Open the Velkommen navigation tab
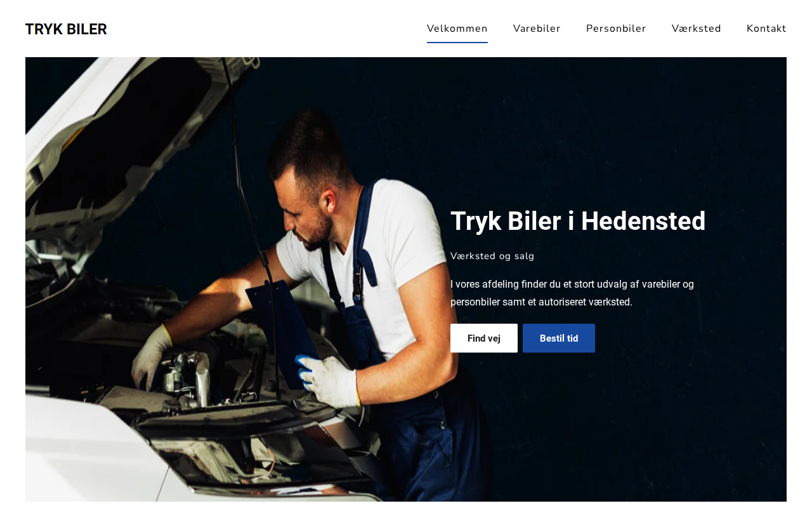Viewport: 812px width, 508px height. click(x=457, y=29)
